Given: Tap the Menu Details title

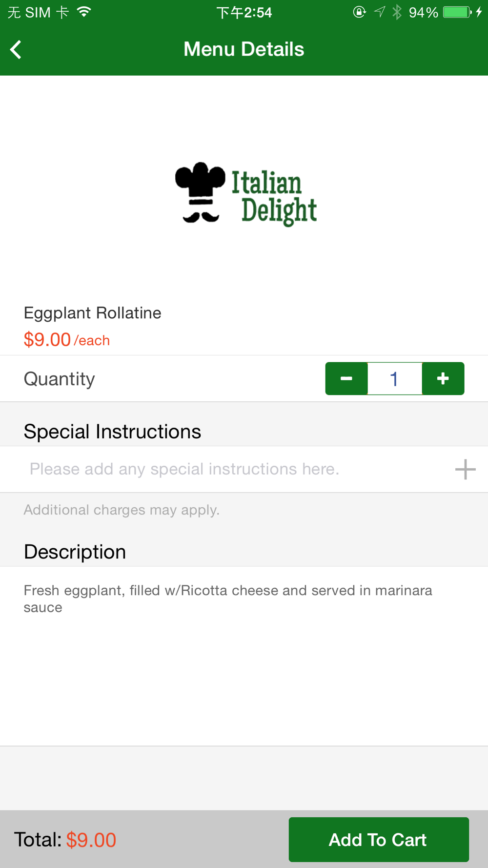Looking at the screenshot, I should point(244,49).
